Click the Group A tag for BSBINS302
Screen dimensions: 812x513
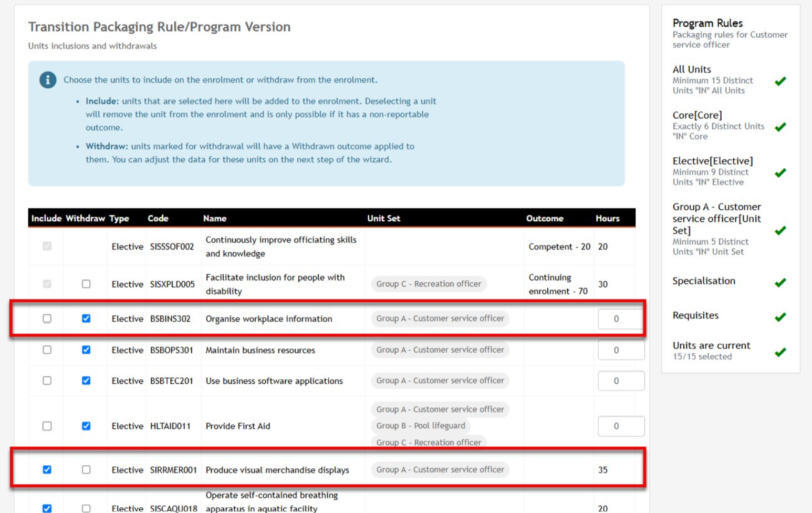(x=440, y=319)
